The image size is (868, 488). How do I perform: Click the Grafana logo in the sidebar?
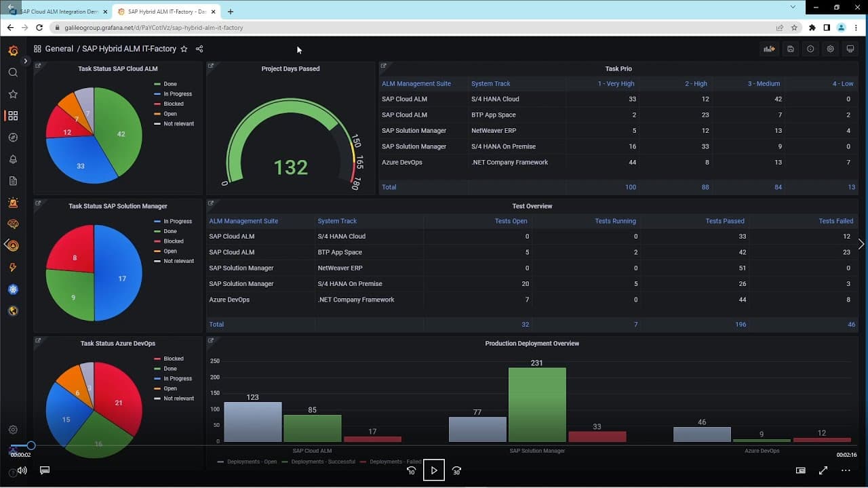tap(13, 51)
